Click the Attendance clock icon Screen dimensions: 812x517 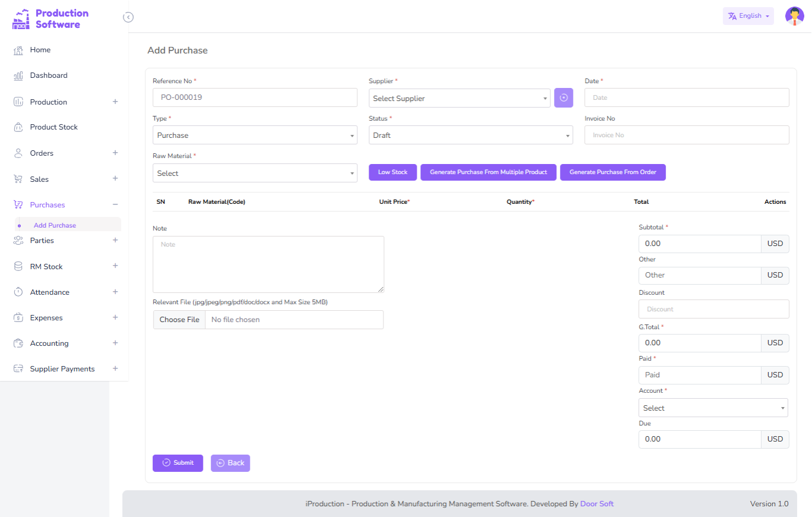coord(18,292)
